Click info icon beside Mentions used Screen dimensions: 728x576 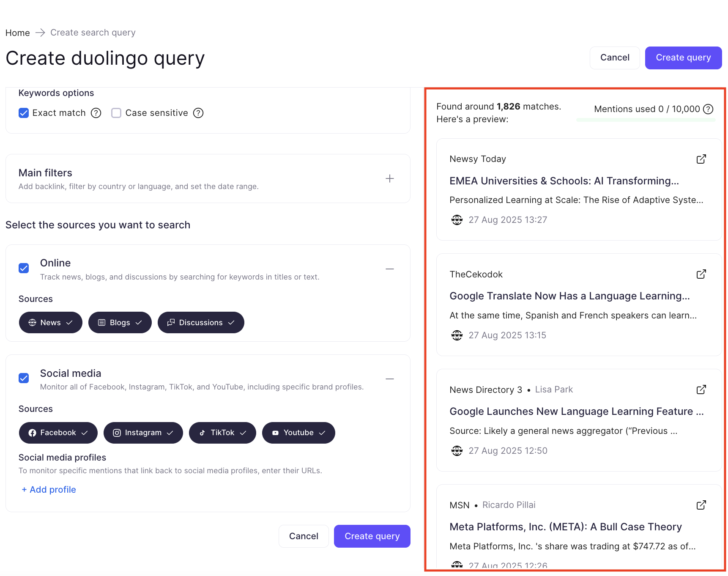pos(708,109)
